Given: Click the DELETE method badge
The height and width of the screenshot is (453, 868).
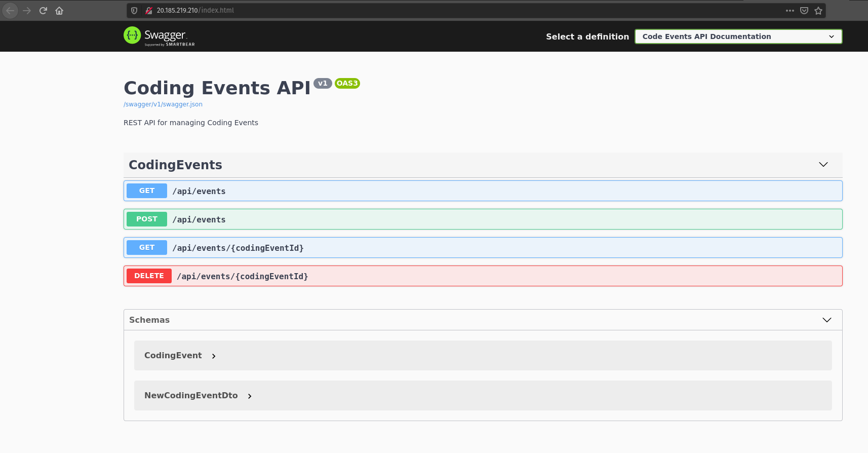Looking at the screenshot, I should point(149,276).
